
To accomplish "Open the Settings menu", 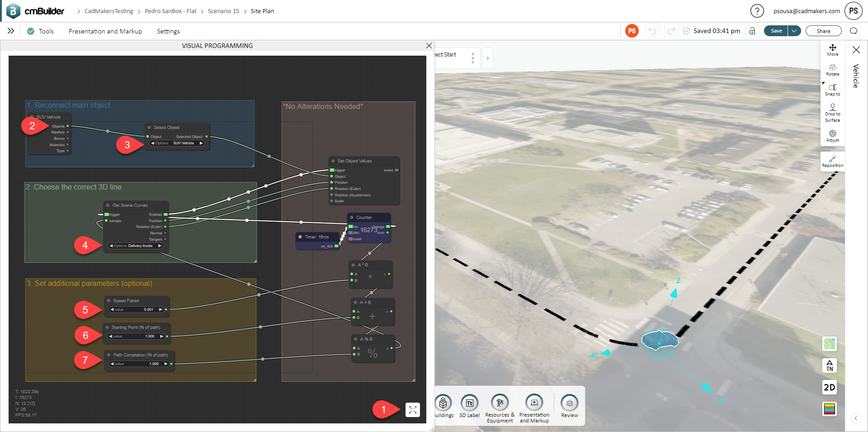I will (x=168, y=31).
